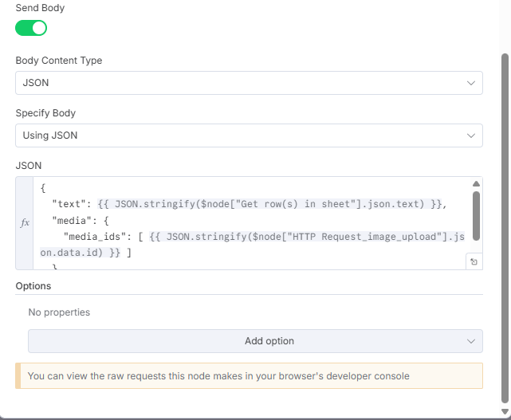The height and width of the screenshot is (420, 511).
Task: Click the No properties text
Action: click(59, 312)
